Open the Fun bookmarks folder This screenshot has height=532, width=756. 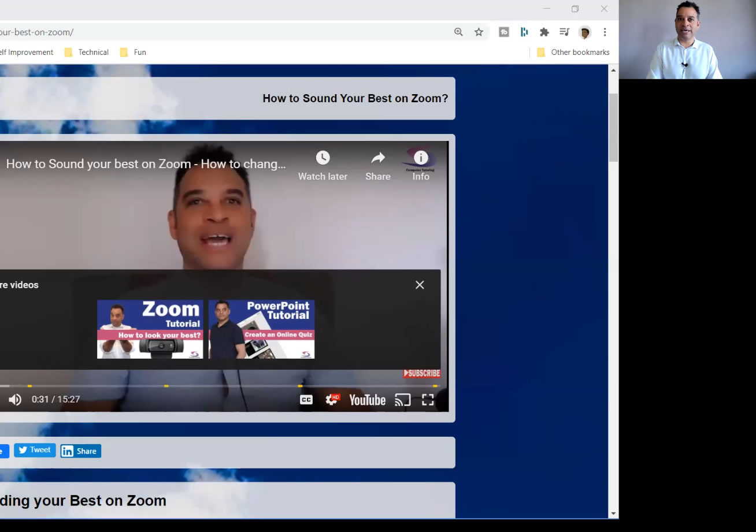(x=133, y=52)
